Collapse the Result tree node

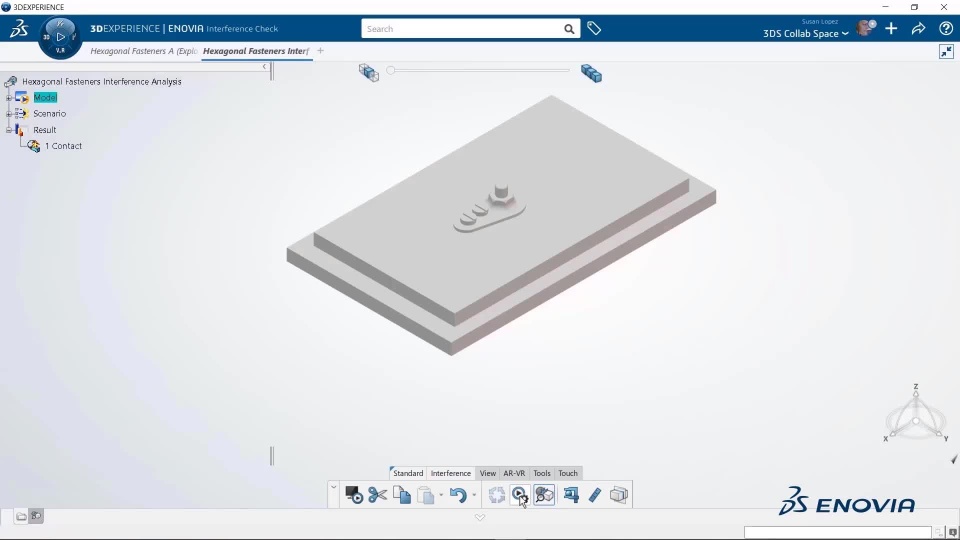(x=9, y=130)
